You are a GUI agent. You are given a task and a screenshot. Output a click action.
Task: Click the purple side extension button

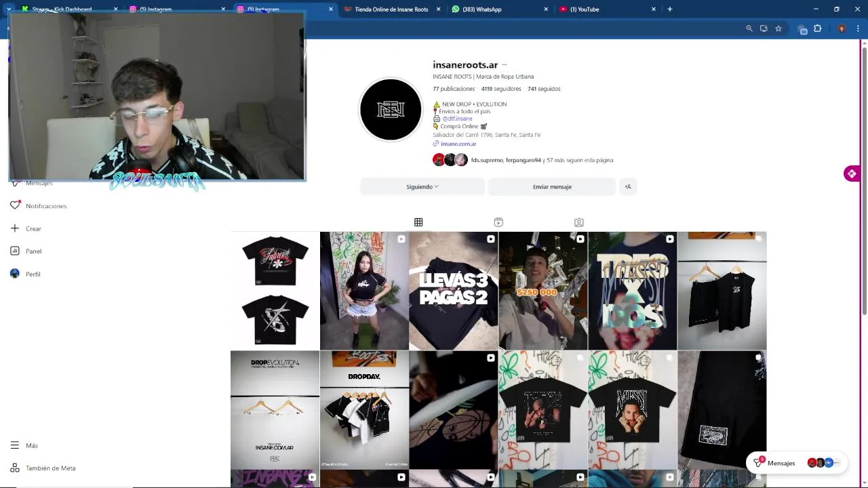tap(852, 174)
